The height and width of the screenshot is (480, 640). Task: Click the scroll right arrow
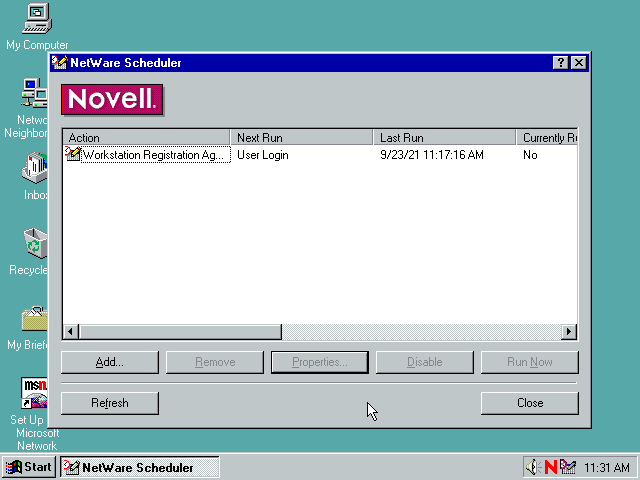(x=569, y=331)
